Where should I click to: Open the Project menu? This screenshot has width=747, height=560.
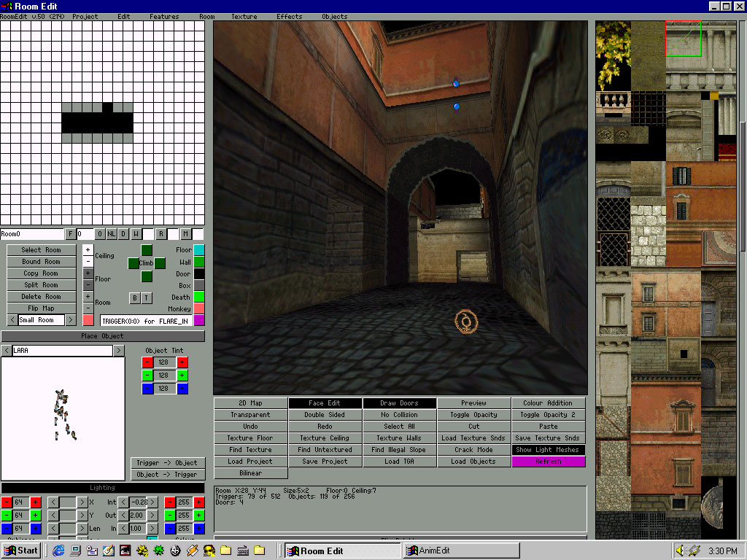[85, 17]
